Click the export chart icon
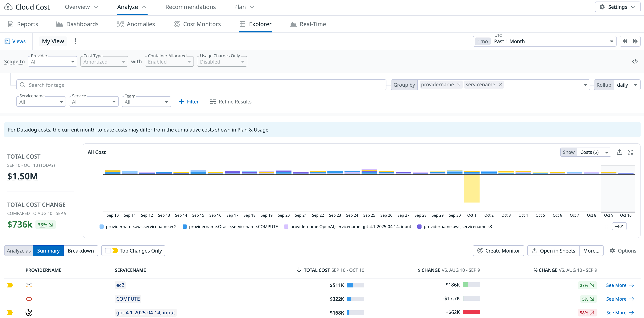This screenshot has width=644, height=318. (619, 152)
